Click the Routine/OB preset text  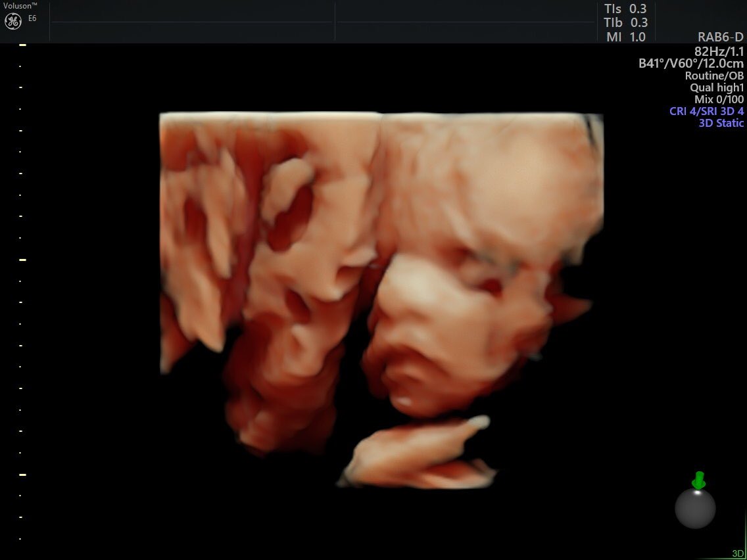point(714,75)
